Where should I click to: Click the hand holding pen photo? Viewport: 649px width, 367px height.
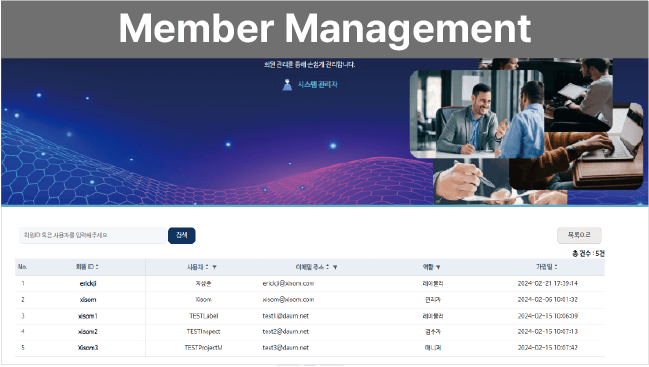[472, 181]
